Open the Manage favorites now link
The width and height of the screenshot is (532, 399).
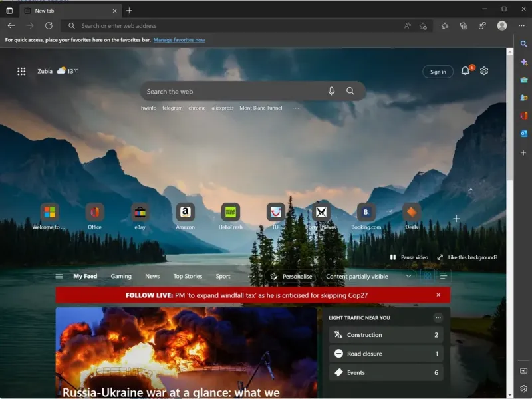[x=179, y=40]
